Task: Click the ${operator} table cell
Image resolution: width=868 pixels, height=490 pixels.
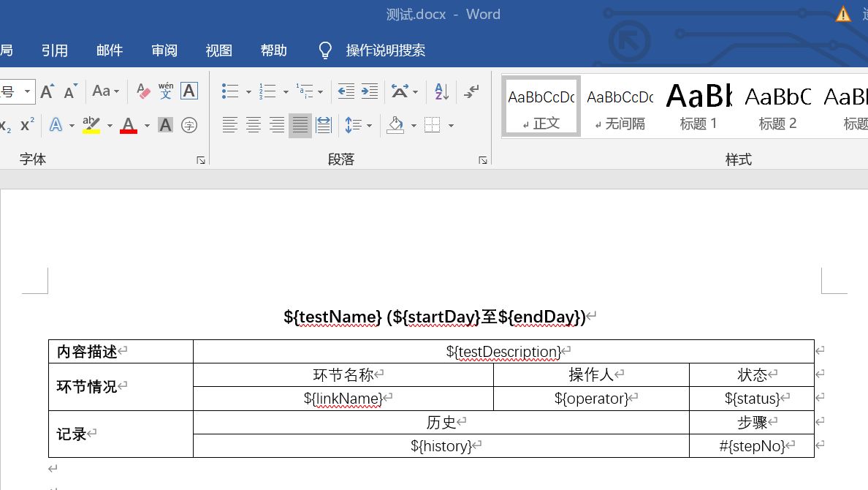Action: [591, 399]
